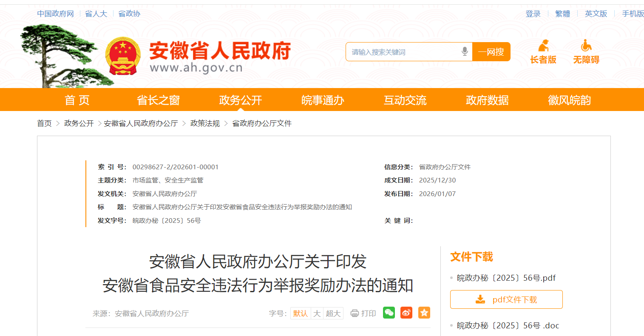This screenshot has width=644, height=336.
Task: Click the Anhui government national emblem logo
Action: tap(123, 56)
